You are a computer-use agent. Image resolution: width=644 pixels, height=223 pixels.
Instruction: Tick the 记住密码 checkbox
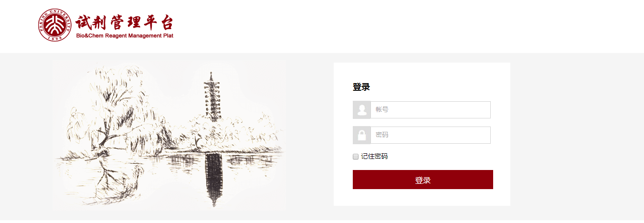tap(356, 156)
